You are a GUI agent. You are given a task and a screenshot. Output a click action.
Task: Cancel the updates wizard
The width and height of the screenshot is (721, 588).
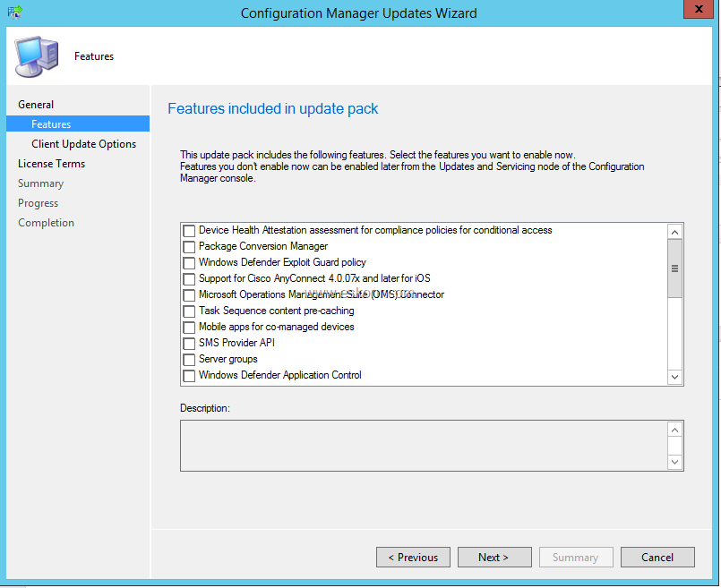click(x=657, y=557)
